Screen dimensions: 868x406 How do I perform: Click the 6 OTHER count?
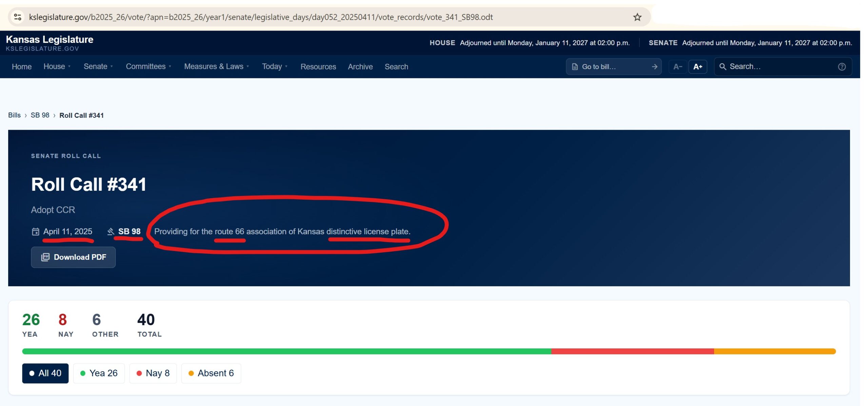pos(105,325)
